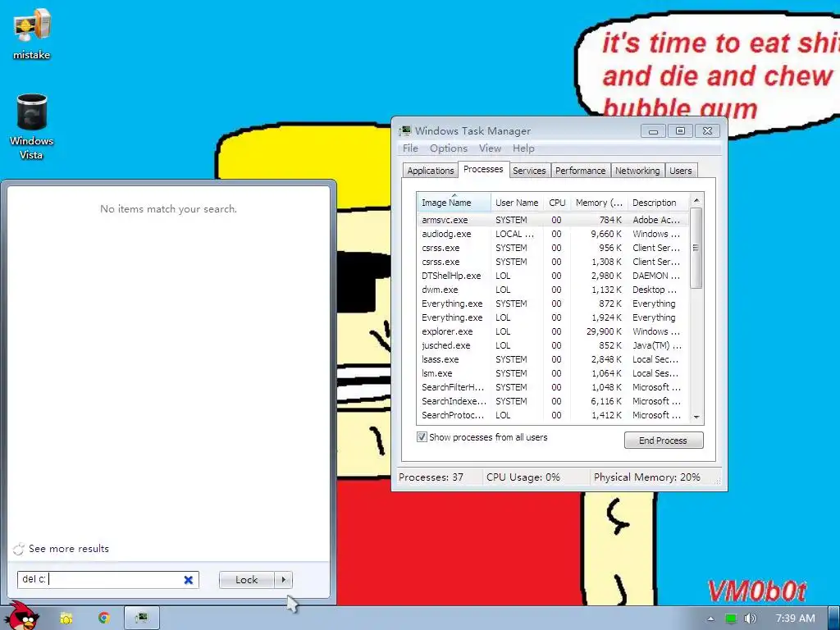Sort by CPU column header
This screenshot has width=840, height=630.
tap(557, 203)
